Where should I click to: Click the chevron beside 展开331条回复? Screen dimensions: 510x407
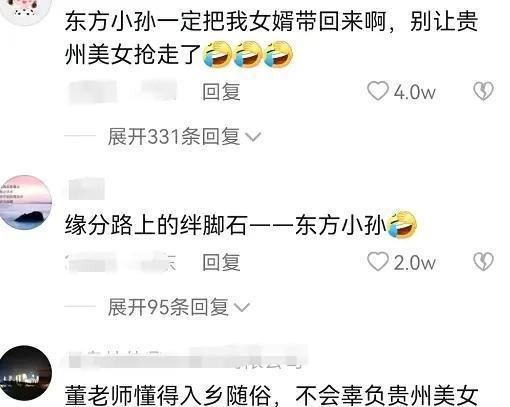[x=253, y=137]
